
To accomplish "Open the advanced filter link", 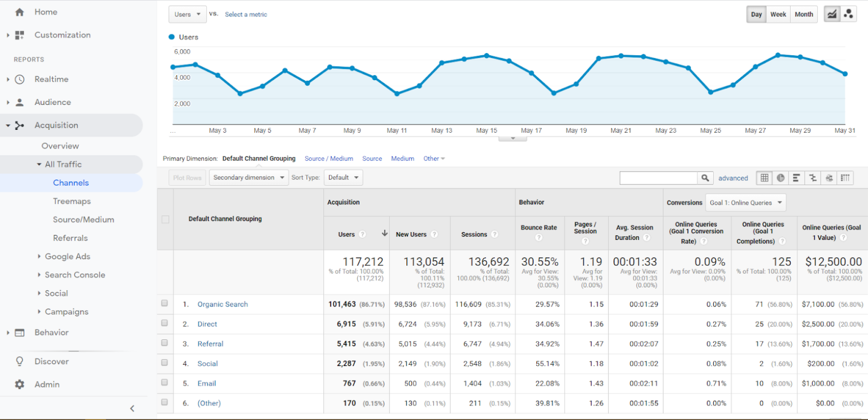I will point(733,177).
